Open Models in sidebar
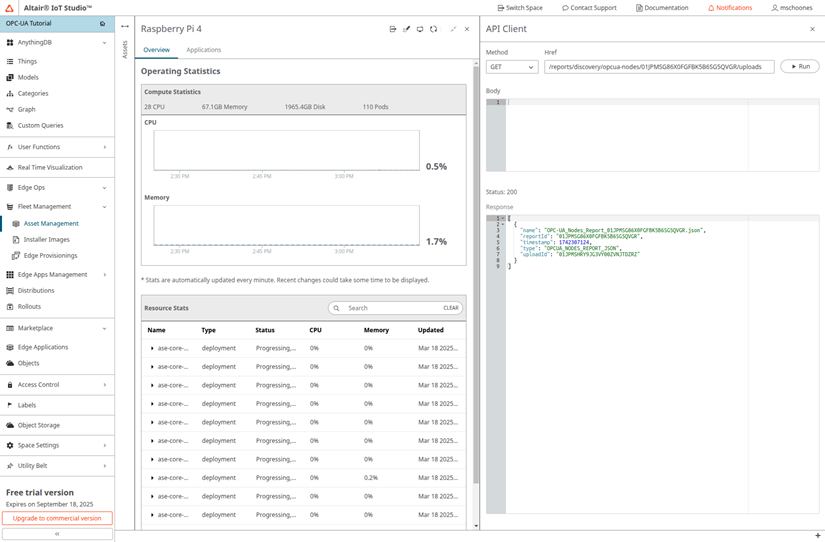The image size is (825, 542). tap(28, 77)
